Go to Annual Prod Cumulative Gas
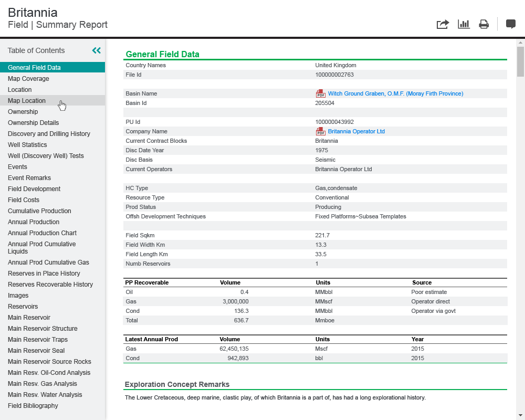Image resolution: width=525 pixels, height=420 pixels. tap(48, 262)
